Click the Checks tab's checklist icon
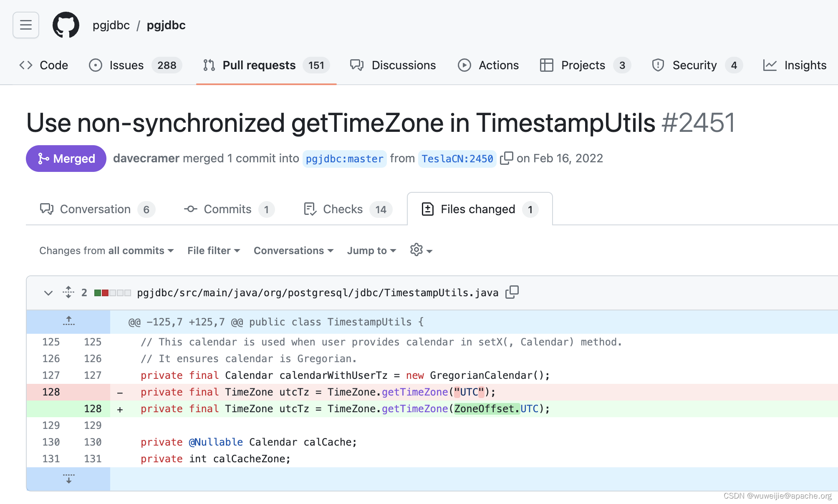Image resolution: width=838 pixels, height=504 pixels. pyautogui.click(x=310, y=209)
